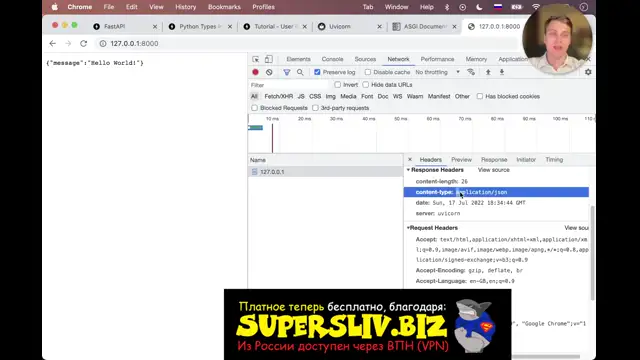The width and height of the screenshot is (640, 360).
Task: Filter by Img requests
Action: point(331,96)
